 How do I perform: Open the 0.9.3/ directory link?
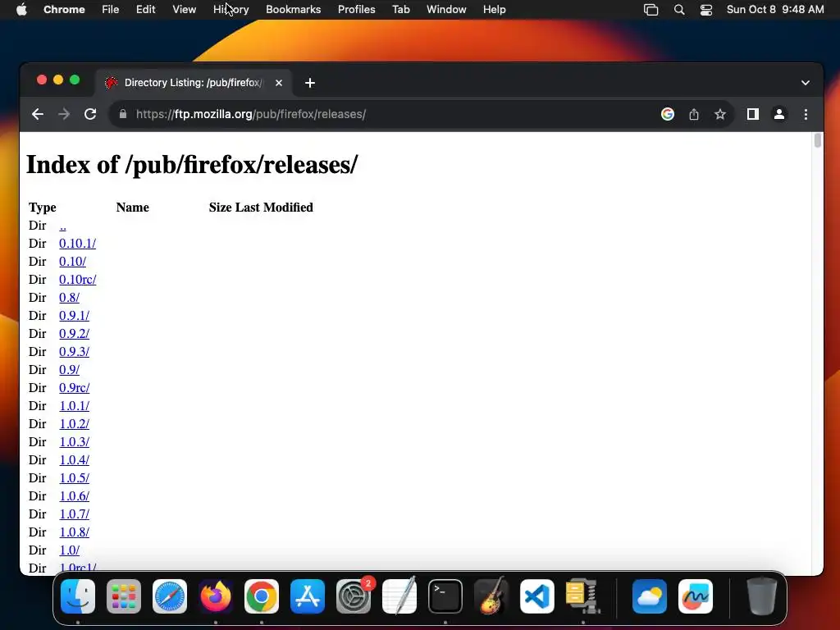coord(74,351)
